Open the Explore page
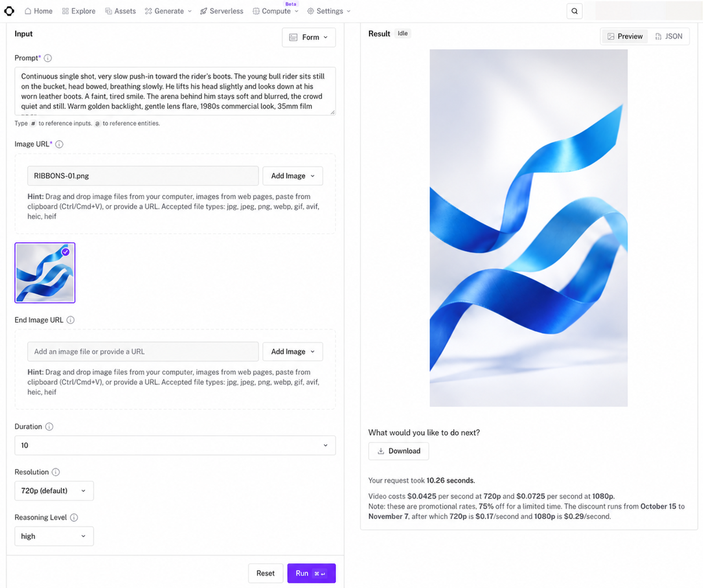 tap(79, 11)
